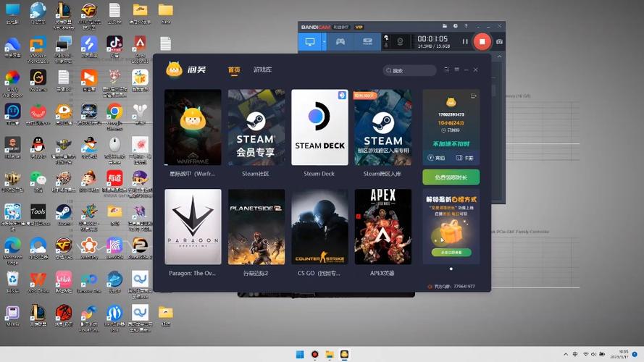The height and width of the screenshot is (362, 644).
Task: Click the Bandicam icon in the taskbar
Action: 315,354
